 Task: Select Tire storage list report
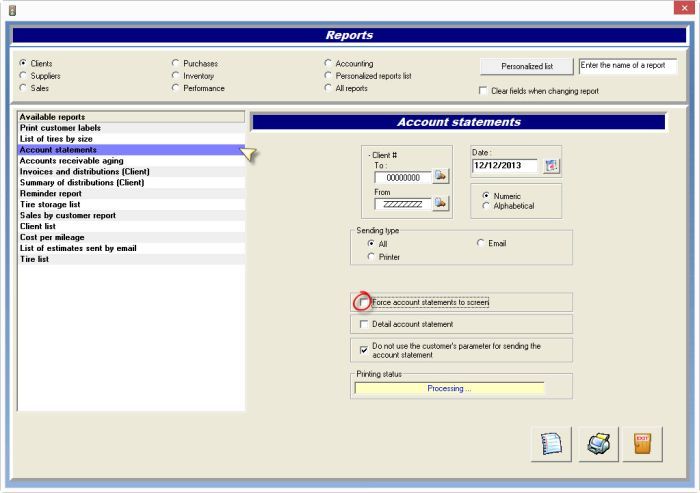[x=131, y=205]
